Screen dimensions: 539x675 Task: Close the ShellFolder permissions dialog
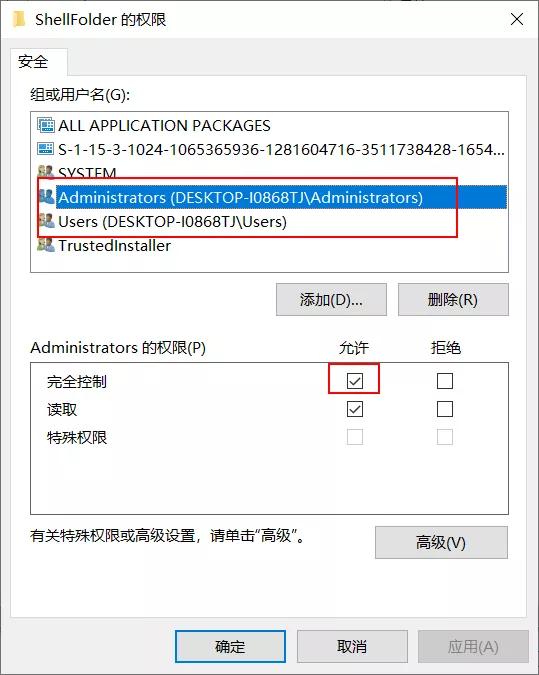point(517,19)
